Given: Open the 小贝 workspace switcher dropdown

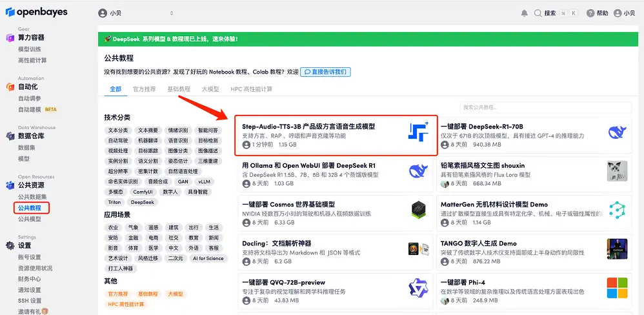Looking at the screenshot, I should click(137, 13).
